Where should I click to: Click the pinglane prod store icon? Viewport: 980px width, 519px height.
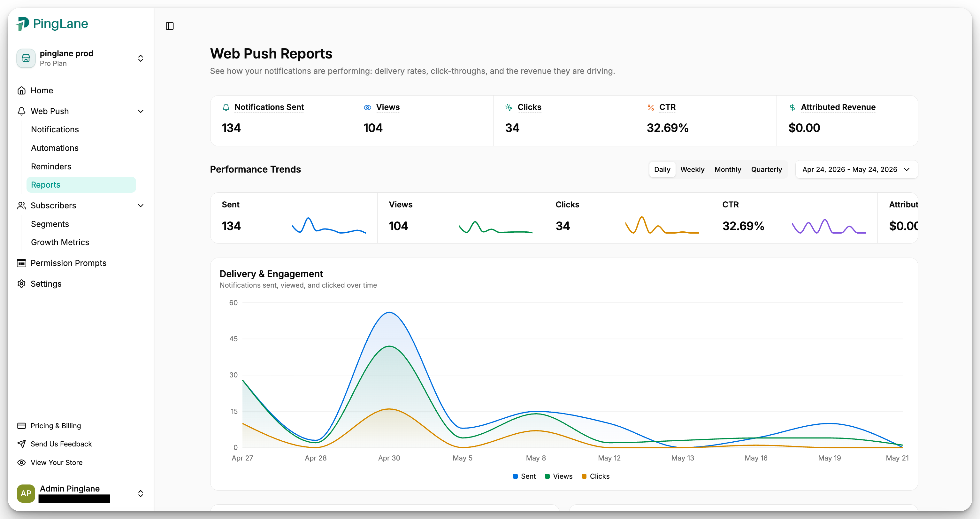tap(26, 58)
